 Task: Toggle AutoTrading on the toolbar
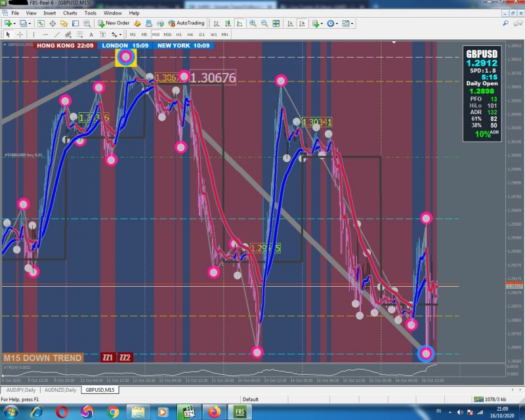186,23
